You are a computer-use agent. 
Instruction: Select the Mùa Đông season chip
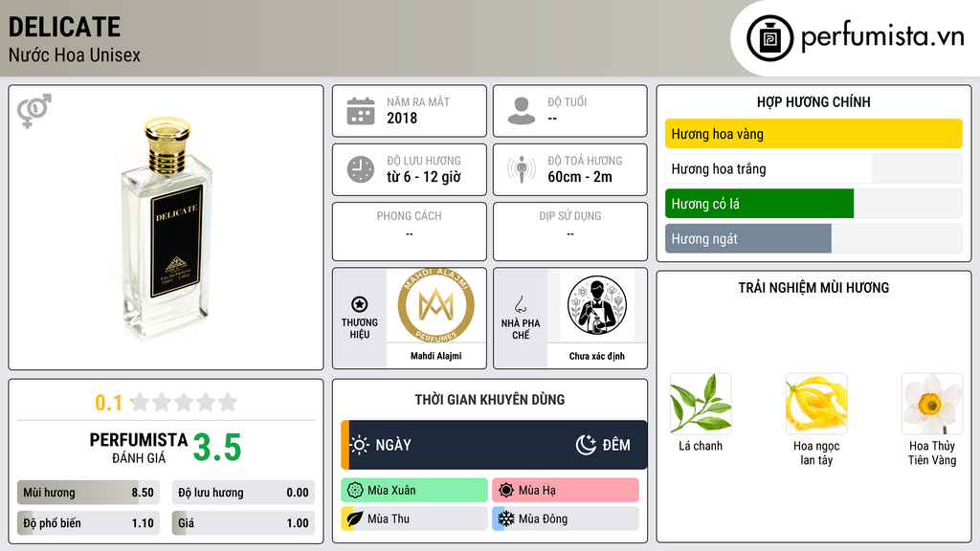(x=566, y=518)
